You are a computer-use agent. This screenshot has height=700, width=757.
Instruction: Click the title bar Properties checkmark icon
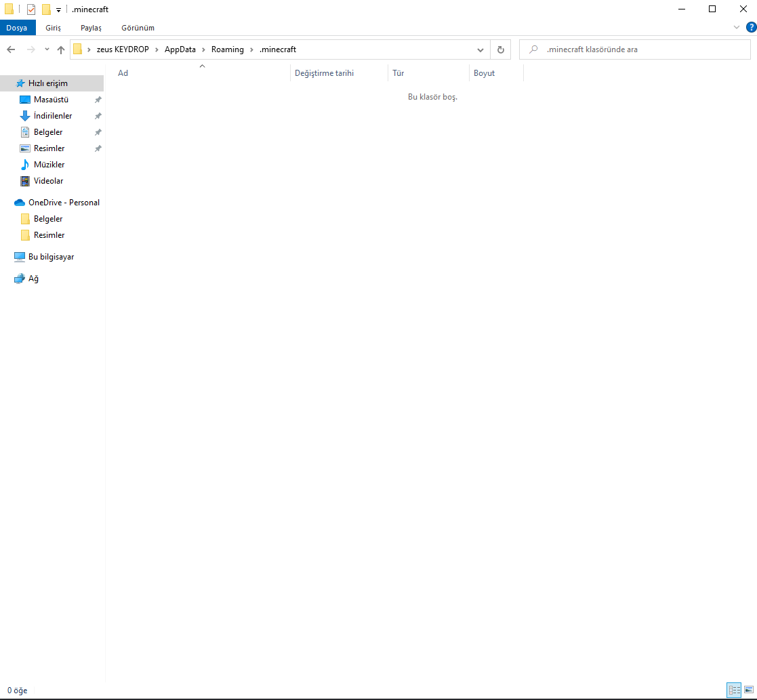point(31,9)
